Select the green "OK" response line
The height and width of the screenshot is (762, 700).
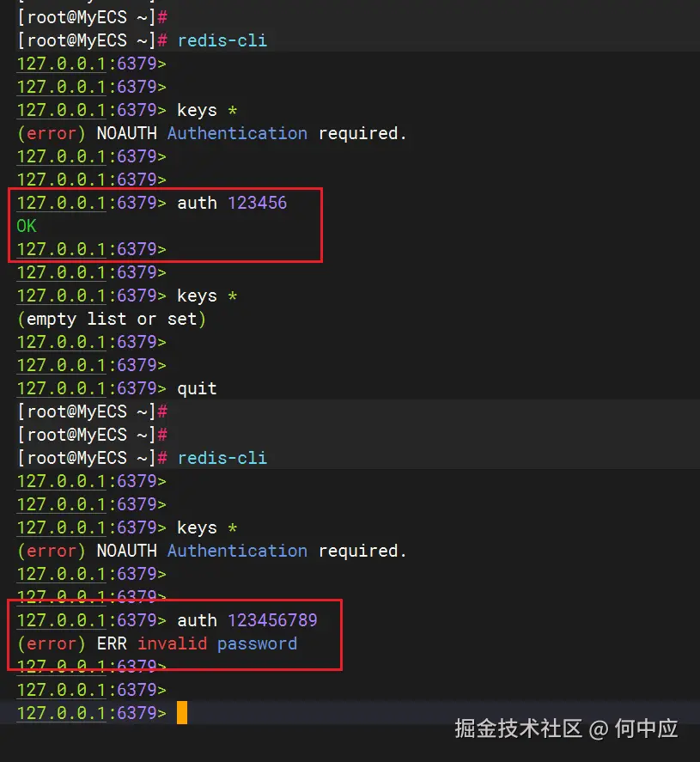click(27, 226)
